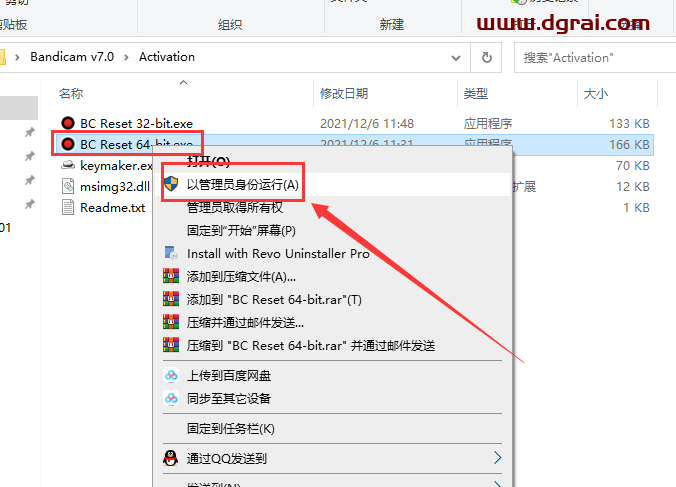The image size is (676, 487).
Task: Select Install with Revo Uninstaller Pro
Action: click(x=332, y=253)
